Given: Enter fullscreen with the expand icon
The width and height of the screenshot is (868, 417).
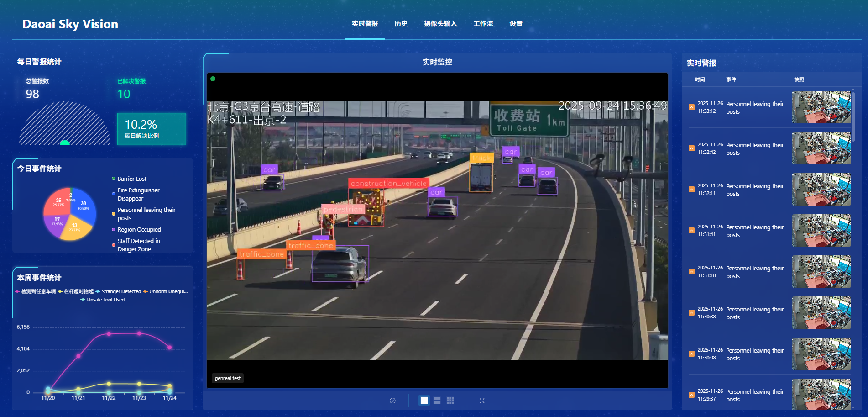Looking at the screenshot, I should coord(482,401).
